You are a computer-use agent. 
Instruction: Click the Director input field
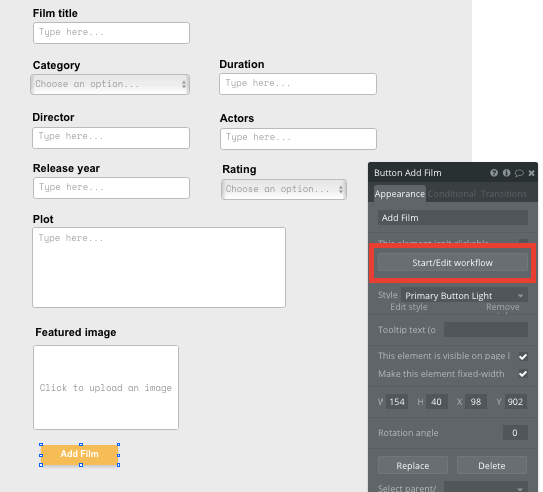(111, 138)
